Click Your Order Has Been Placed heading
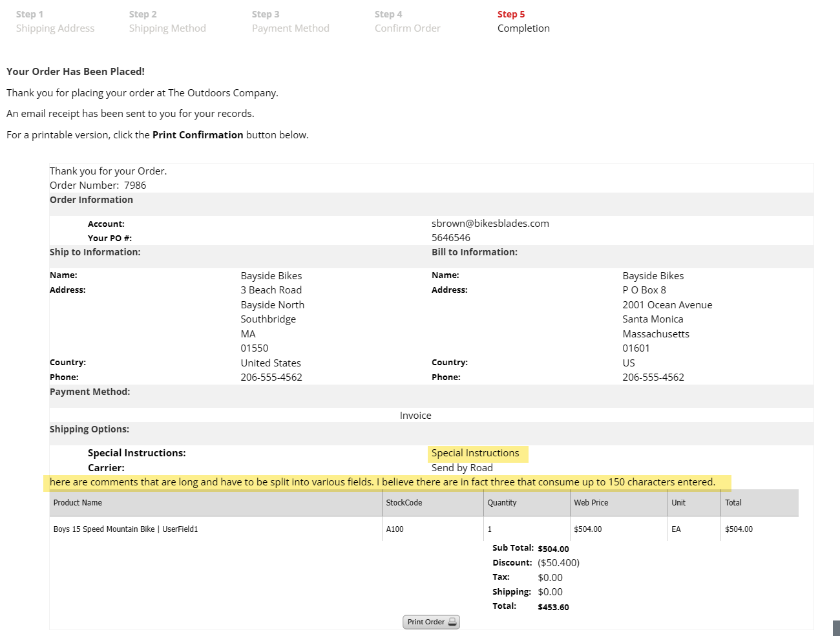Screen dimensions: 840x636 point(76,72)
